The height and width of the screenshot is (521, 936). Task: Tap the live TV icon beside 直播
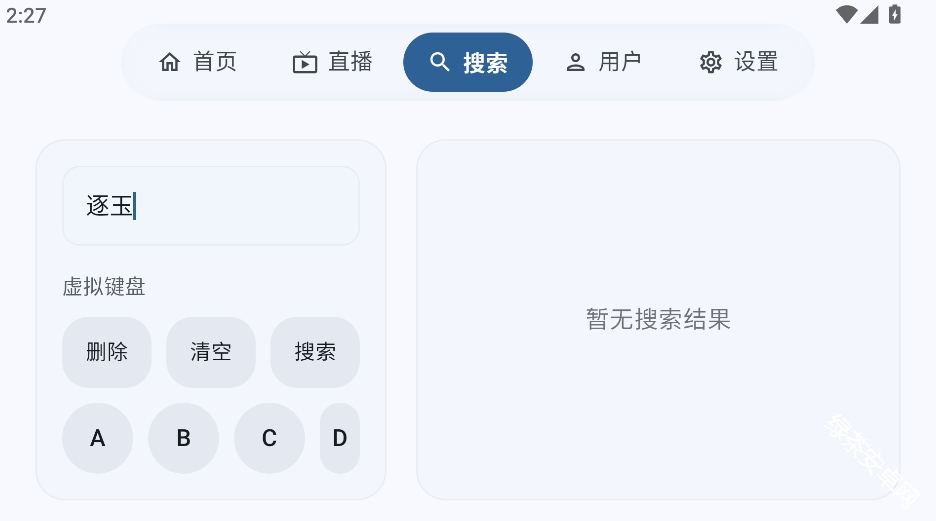305,62
